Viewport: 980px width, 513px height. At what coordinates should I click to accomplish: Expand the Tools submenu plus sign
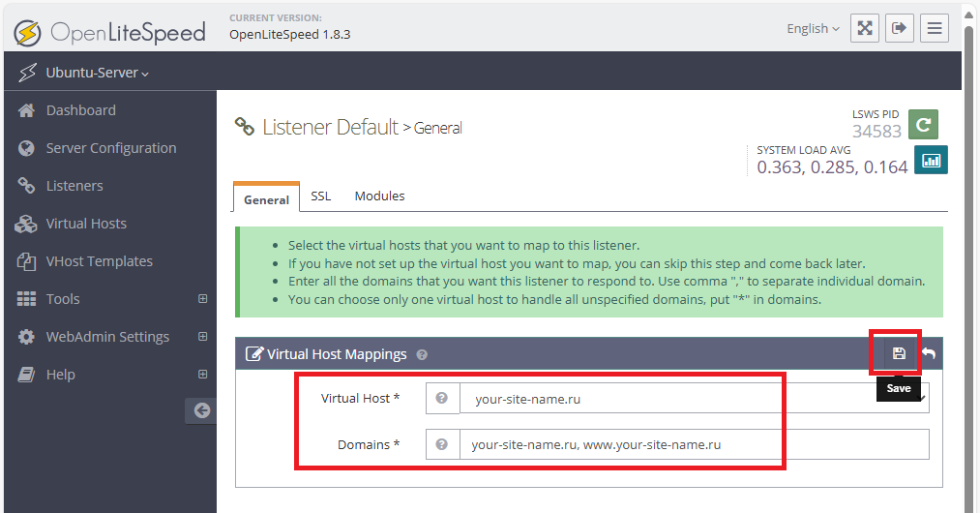[202, 299]
